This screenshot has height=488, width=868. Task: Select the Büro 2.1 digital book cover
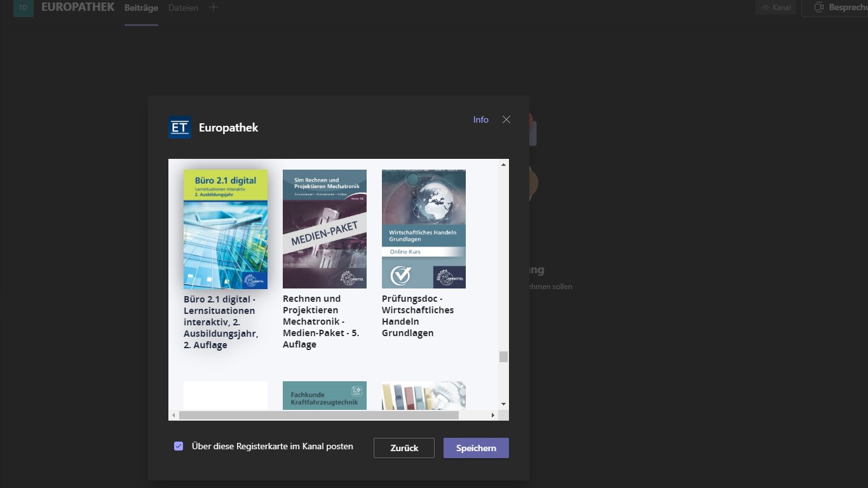226,229
